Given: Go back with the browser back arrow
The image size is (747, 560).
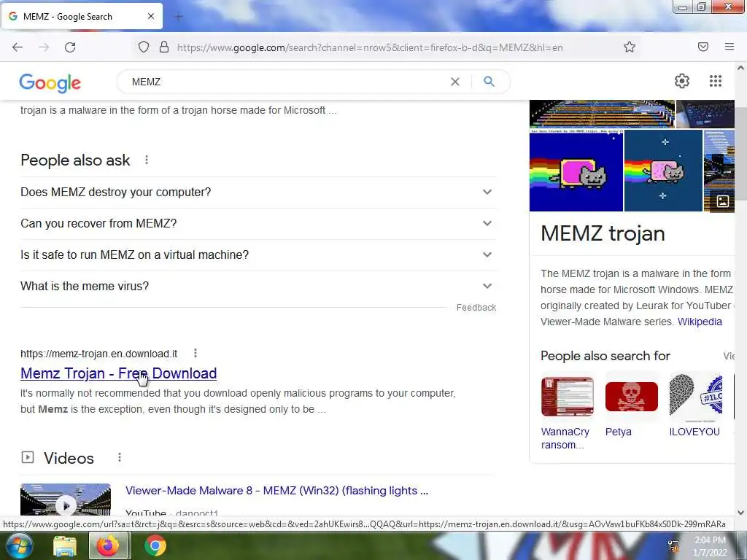Looking at the screenshot, I should coord(18,47).
